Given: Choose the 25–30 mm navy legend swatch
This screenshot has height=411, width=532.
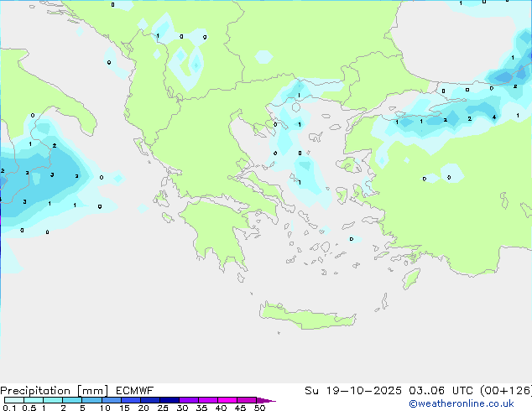Looking at the screenshot, I should 170,400.
